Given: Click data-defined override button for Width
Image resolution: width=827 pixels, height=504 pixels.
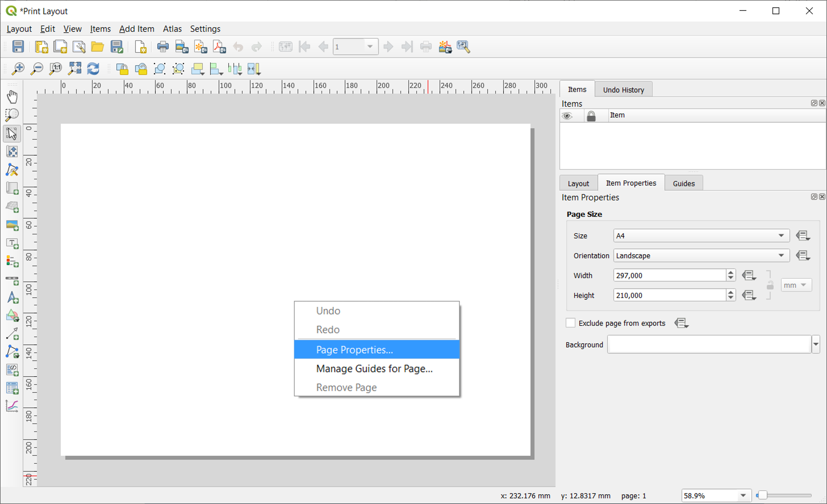Looking at the screenshot, I should click(x=749, y=275).
